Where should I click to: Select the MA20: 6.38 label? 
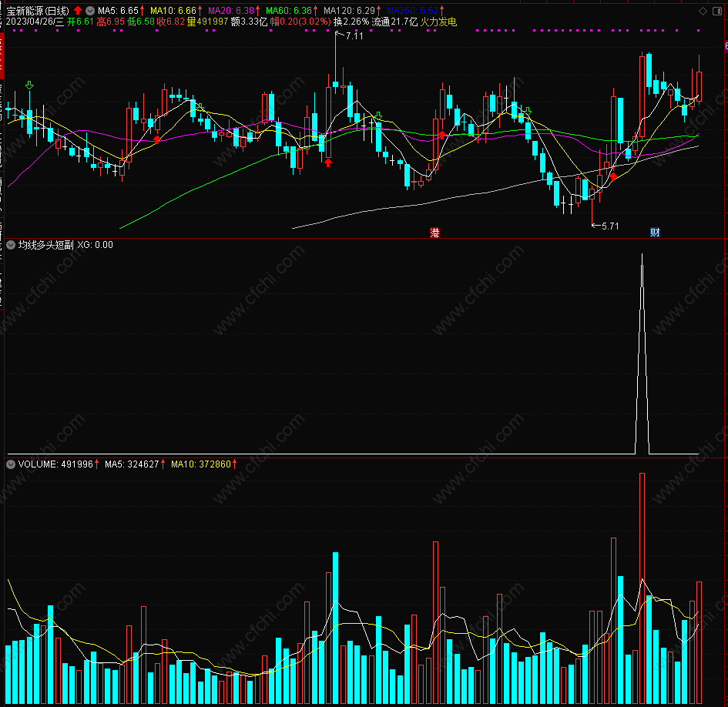pos(231,10)
